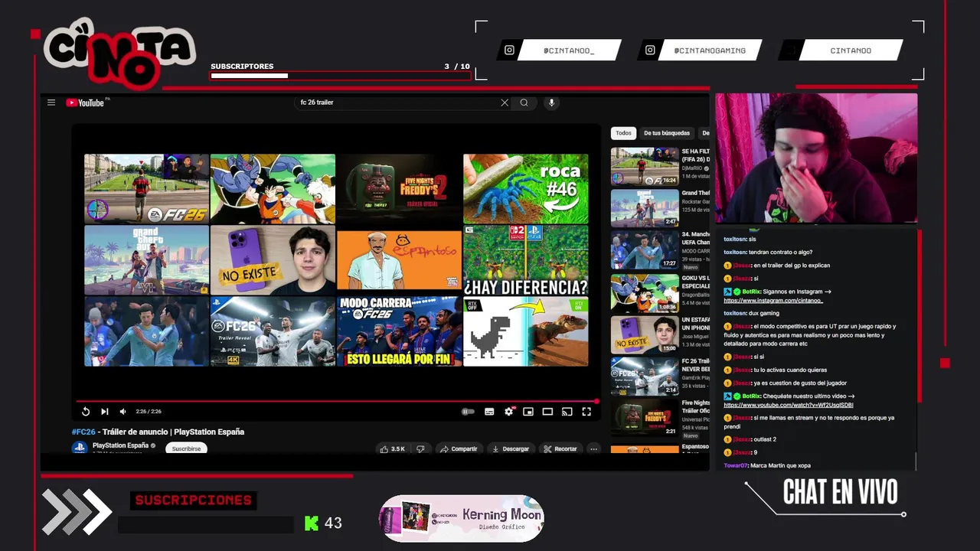Image resolution: width=980 pixels, height=551 pixels.
Task: Toggle the autoplay switch in the player
Action: (x=468, y=412)
